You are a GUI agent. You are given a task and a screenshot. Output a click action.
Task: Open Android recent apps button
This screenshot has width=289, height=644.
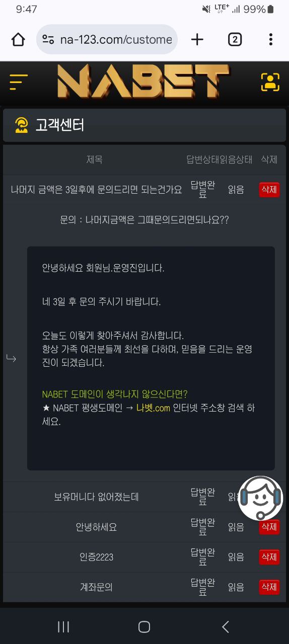point(63,626)
